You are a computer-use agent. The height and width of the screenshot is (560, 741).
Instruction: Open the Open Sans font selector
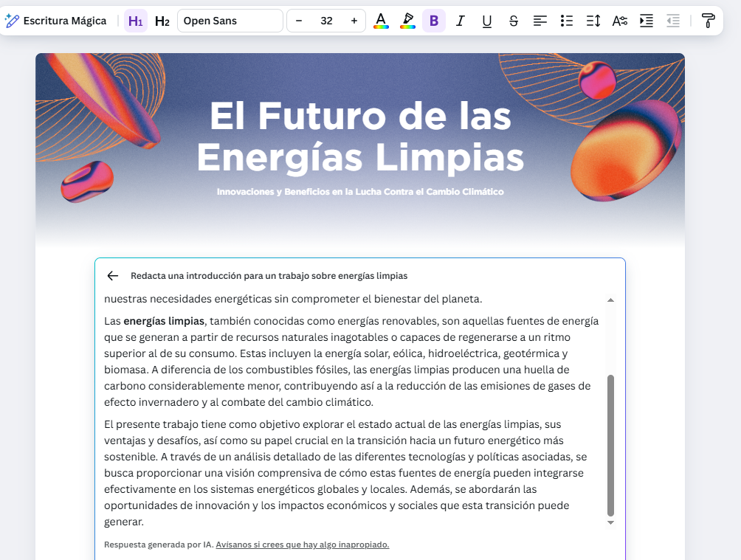coord(230,21)
